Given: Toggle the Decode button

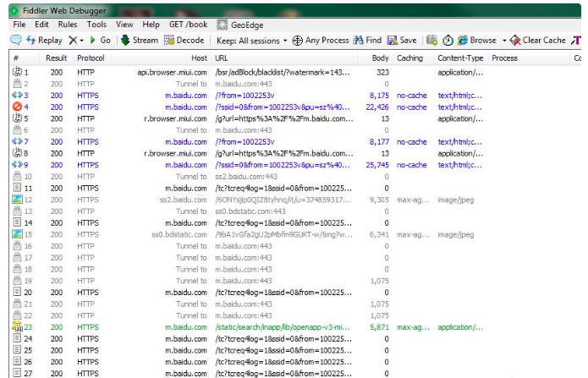Looking at the screenshot, I should [x=184, y=40].
